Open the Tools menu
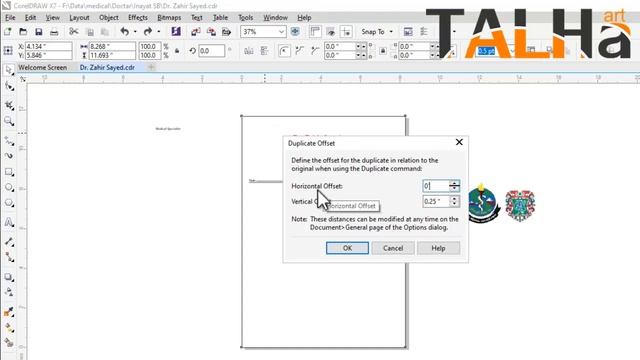The image size is (640, 360). click(245, 18)
